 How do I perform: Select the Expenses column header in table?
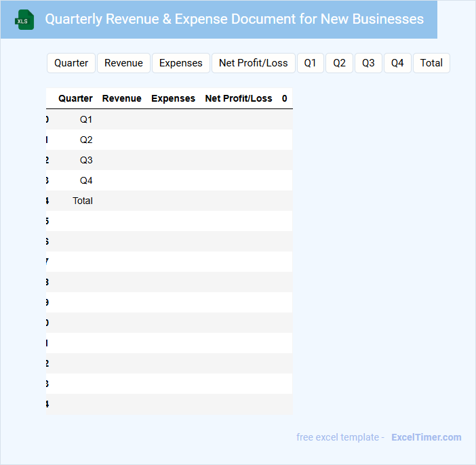tap(173, 98)
